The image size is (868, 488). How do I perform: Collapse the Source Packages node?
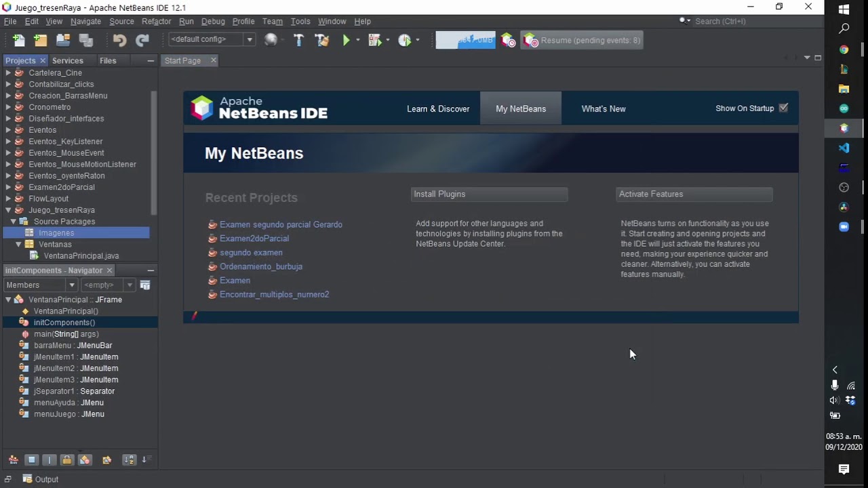(13, 222)
